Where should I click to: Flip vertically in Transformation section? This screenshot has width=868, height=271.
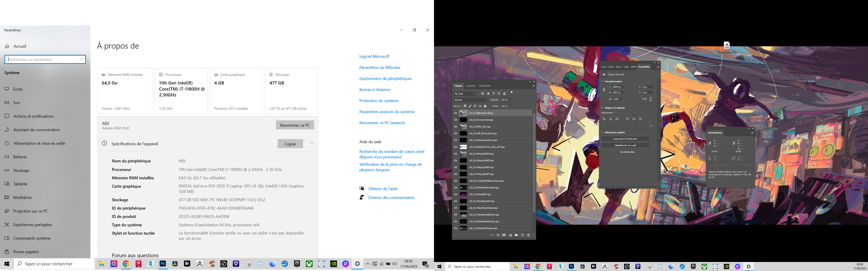pyautogui.click(x=651, y=99)
